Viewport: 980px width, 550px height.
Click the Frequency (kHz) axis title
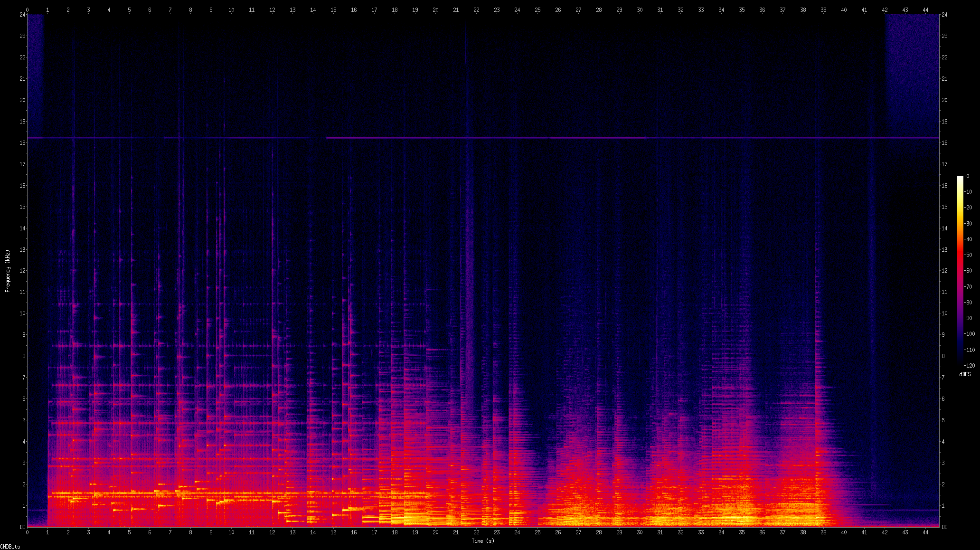click(8, 271)
